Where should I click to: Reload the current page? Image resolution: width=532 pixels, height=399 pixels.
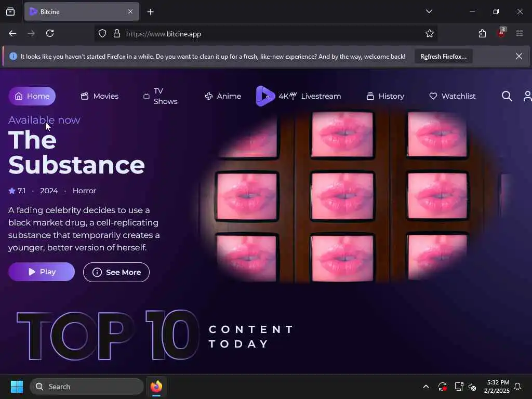click(50, 34)
